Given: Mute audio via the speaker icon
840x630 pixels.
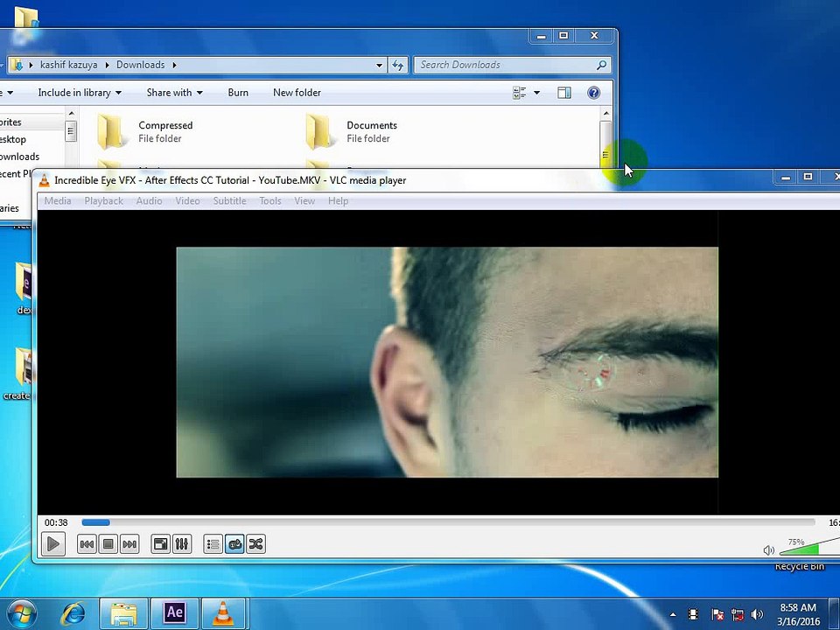Looking at the screenshot, I should pos(768,550).
